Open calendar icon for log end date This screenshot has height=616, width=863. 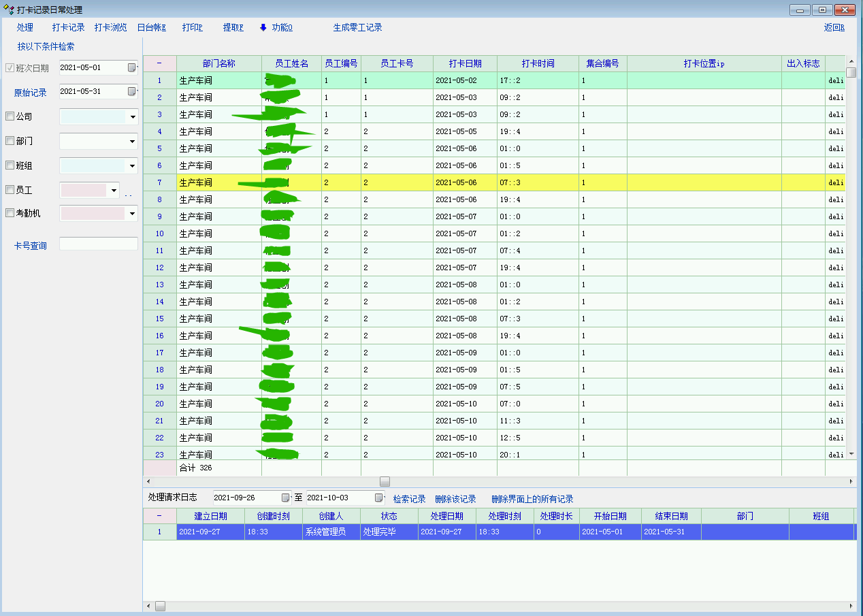378,498
